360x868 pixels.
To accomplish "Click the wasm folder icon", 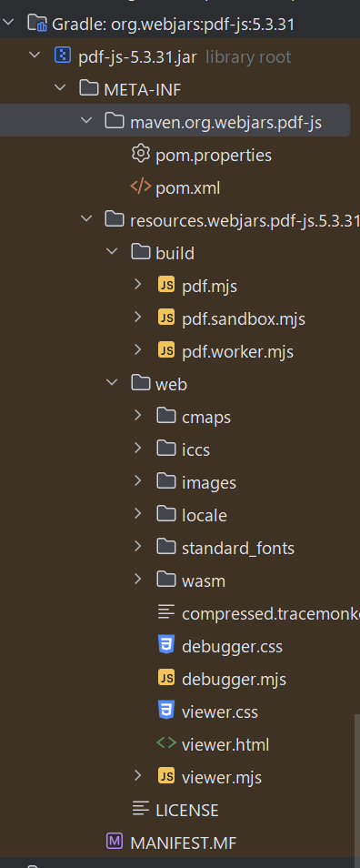I will point(166,579).
